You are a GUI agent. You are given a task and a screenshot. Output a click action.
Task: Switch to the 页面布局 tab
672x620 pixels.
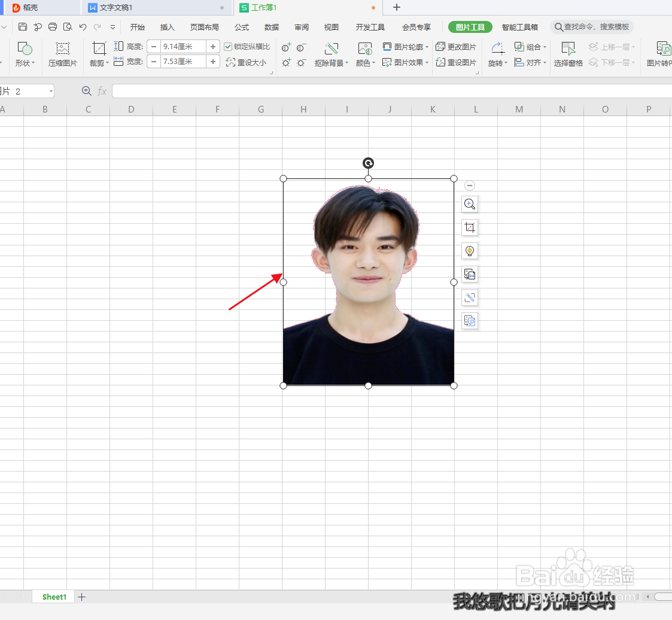pyautogui.click(x=205, y=27)
